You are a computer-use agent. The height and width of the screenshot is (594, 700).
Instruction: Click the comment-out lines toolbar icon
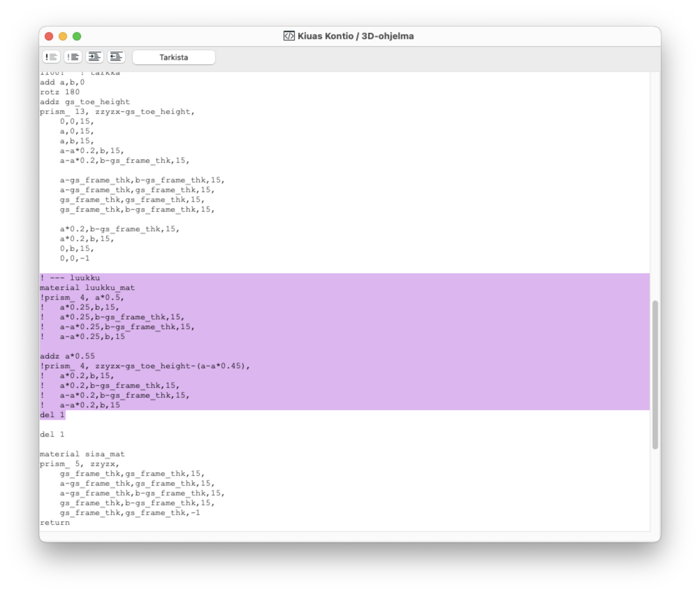point(51,57)
